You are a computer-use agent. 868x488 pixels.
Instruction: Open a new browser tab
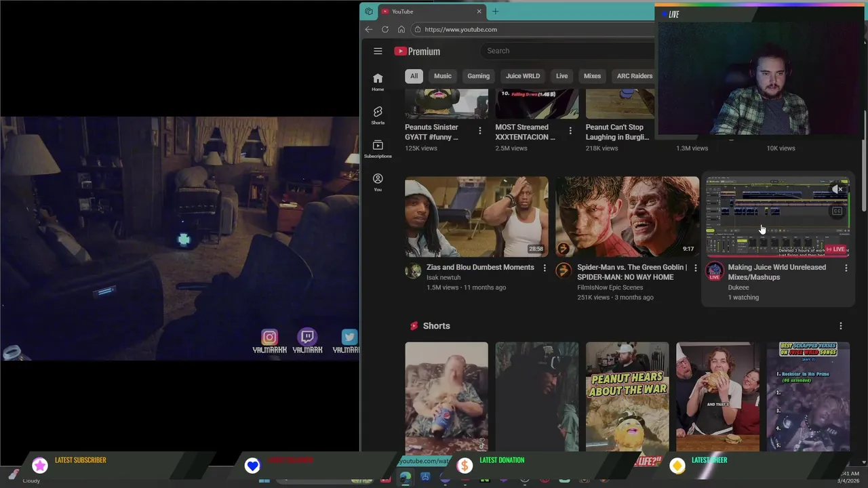(495, 12)
